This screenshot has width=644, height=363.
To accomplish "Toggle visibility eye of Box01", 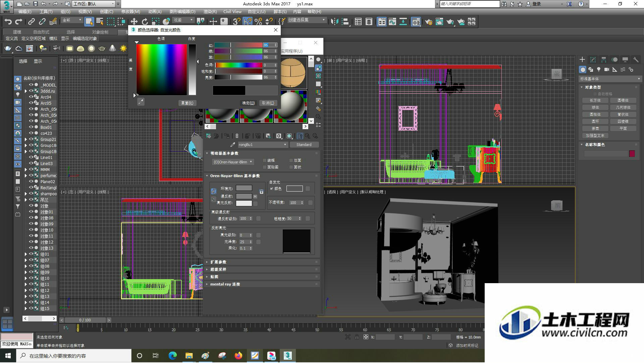I will pyautogui.click(x=31, y=127).
